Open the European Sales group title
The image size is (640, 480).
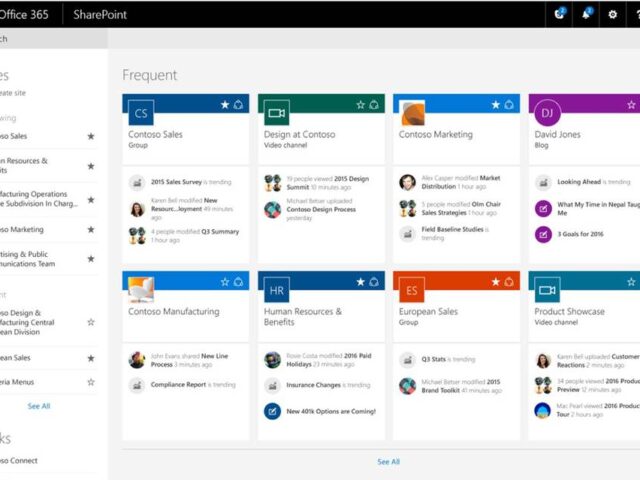(428, 311)
